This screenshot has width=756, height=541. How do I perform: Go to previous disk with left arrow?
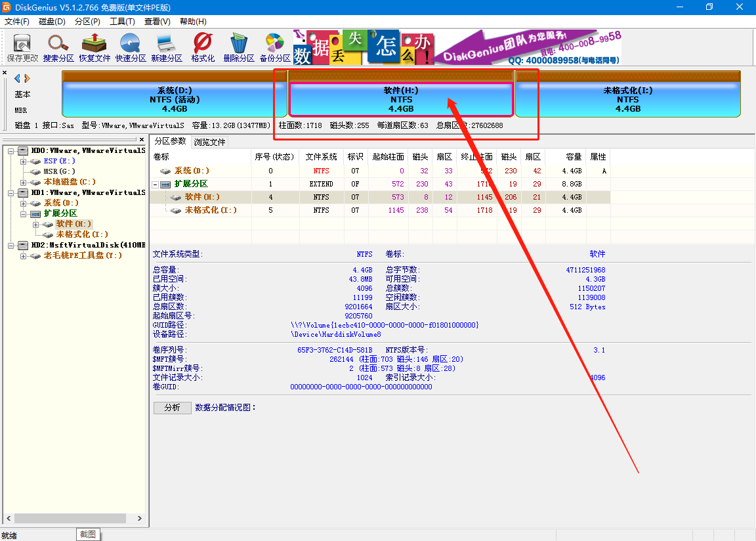tap(17, 78)
